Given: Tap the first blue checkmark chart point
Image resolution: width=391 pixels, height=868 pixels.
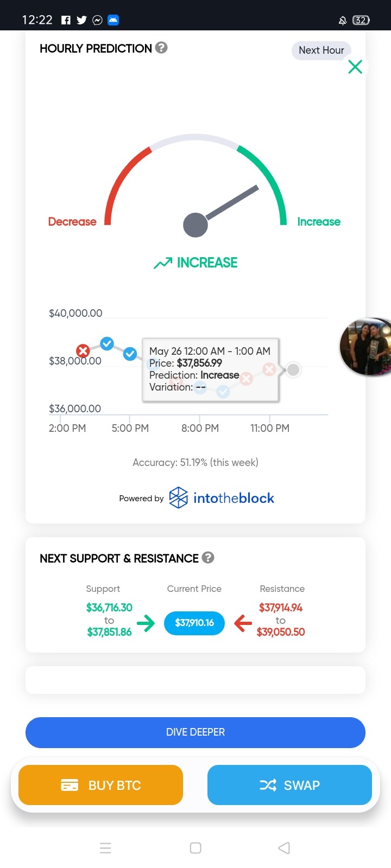Looking at the screenshot, I should tap(107, 343).
